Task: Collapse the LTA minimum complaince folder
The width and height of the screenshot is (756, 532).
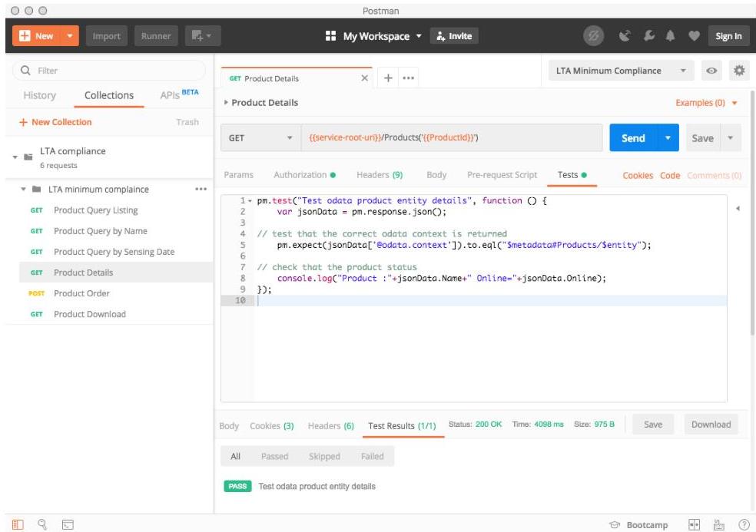Action: (23, 189)
